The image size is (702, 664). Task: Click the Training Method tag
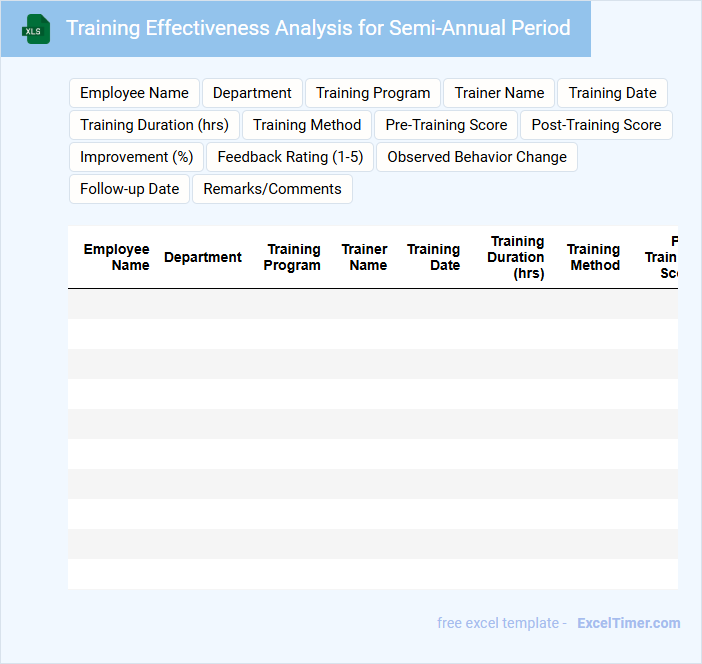307,125
